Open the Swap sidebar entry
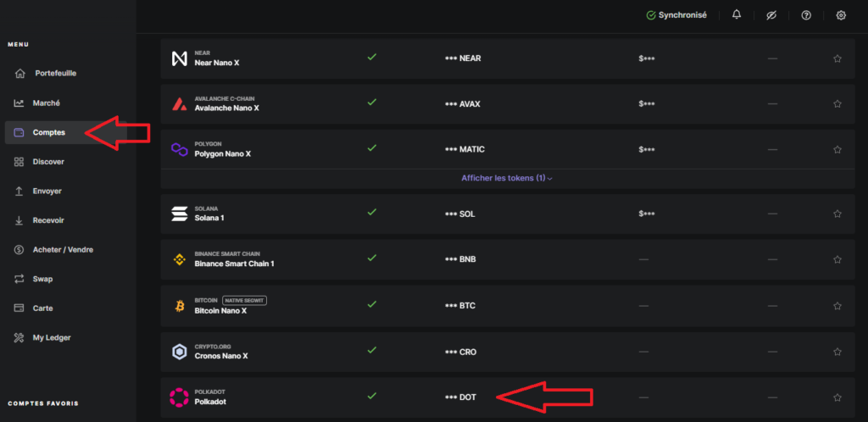This screenshot has width=868, height=422. click(x=42, y=279)
